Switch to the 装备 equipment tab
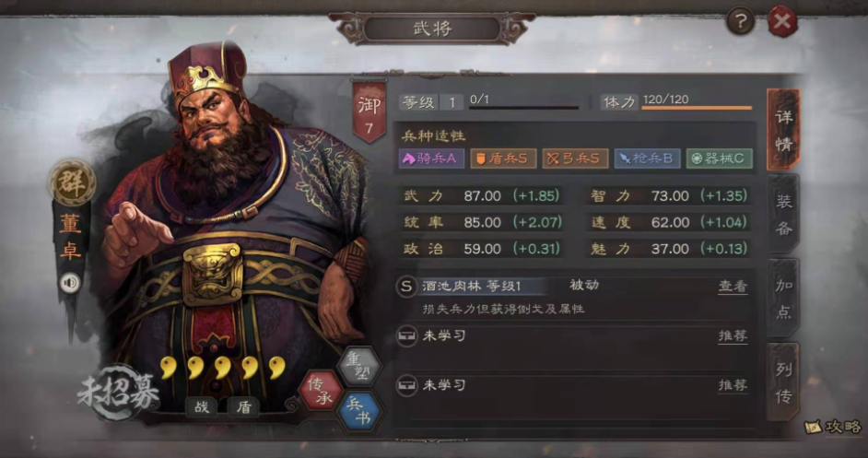868x458 pixels. [783, 215]
